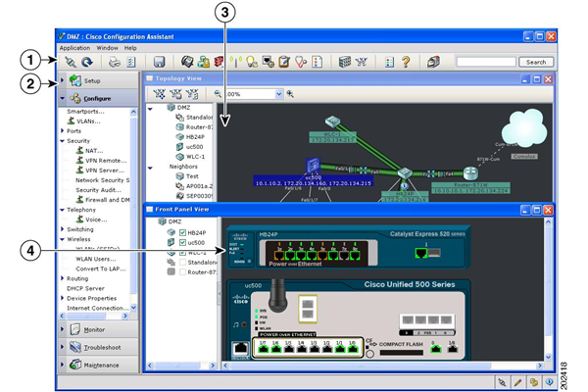Click the Refresh icon in the toolbar
588x392 pixels.
tap(87, 62)
